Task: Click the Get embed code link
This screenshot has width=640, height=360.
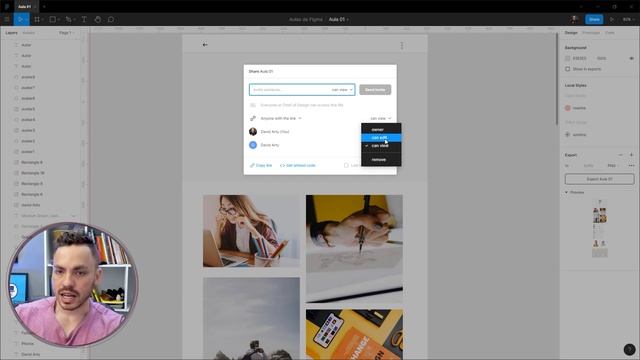Action: tap(298, 165)
